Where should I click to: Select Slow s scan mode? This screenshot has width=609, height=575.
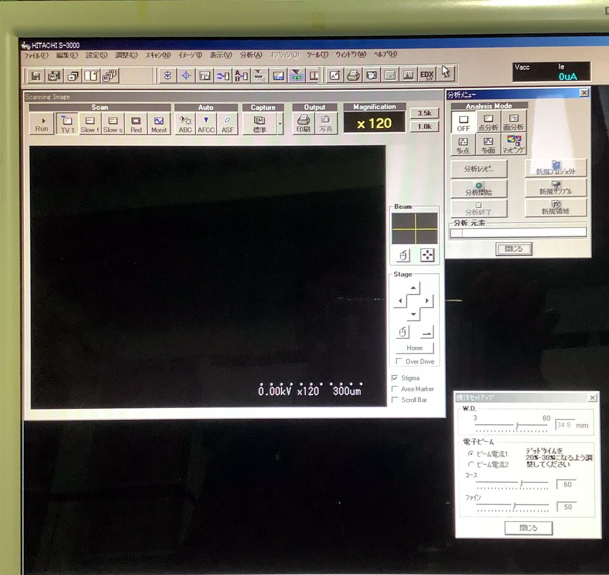(113, 124)
